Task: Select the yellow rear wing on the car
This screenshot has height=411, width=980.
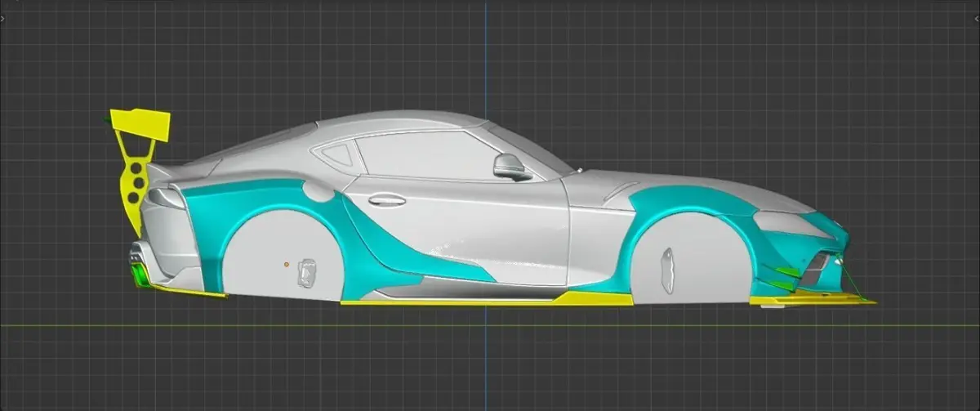Action: coord(140,127)
